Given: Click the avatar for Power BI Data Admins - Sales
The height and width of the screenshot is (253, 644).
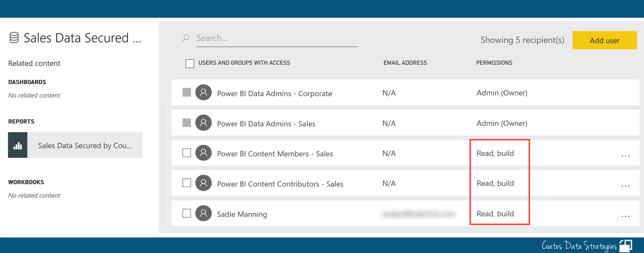Looking at the screenshot, I should [x=203, y=123].
